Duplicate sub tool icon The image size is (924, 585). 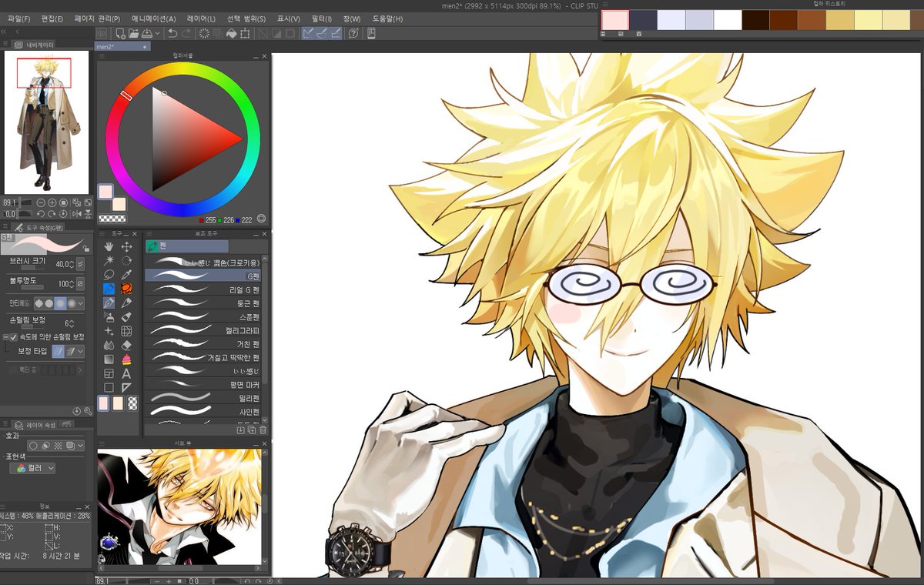(x=252, y=430)
